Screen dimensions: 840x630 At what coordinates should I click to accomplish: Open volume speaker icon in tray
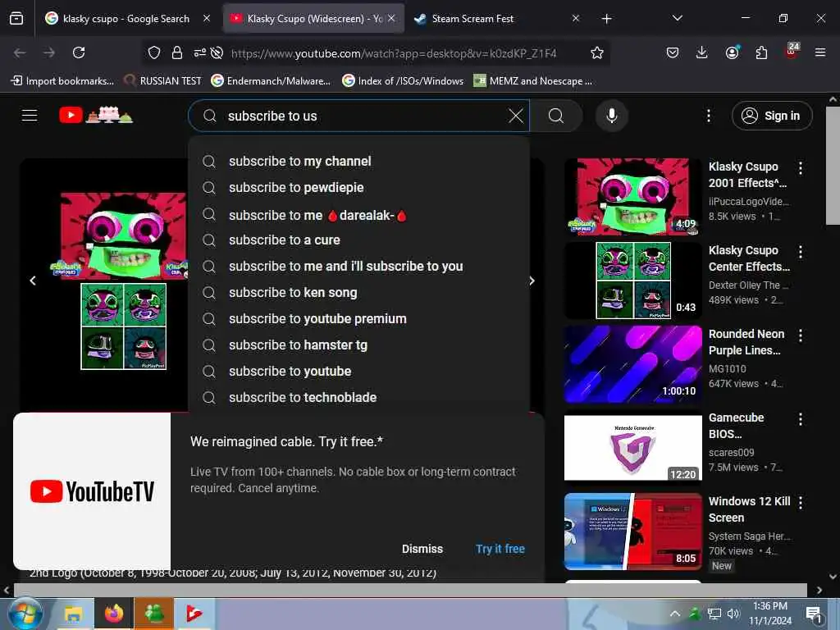tap(733, 614)
